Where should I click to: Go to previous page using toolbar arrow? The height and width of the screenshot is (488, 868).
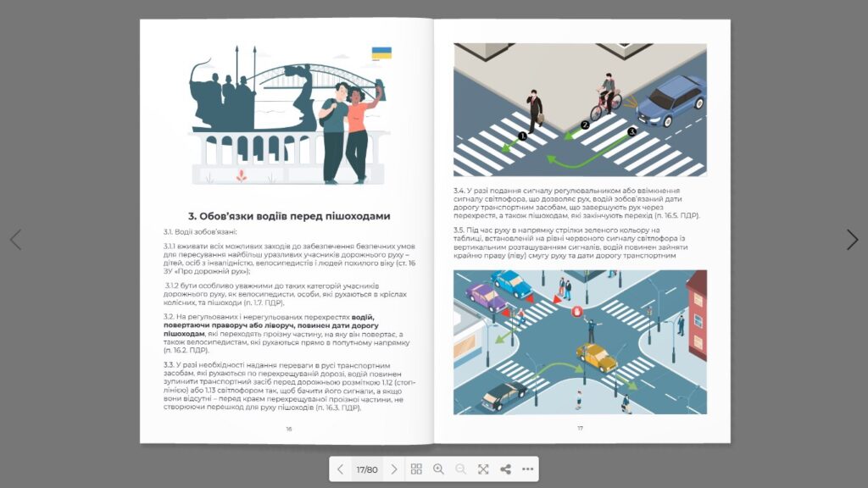coord(340,469)
